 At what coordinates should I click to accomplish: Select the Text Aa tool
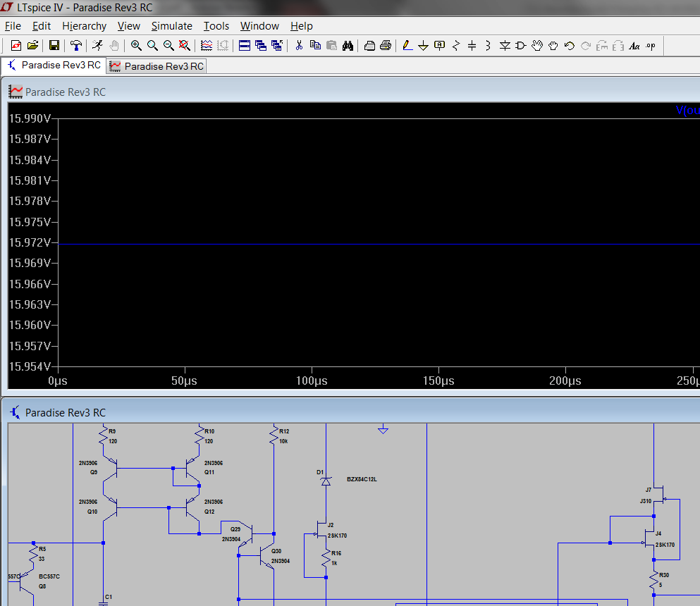[x=634, y=46]
